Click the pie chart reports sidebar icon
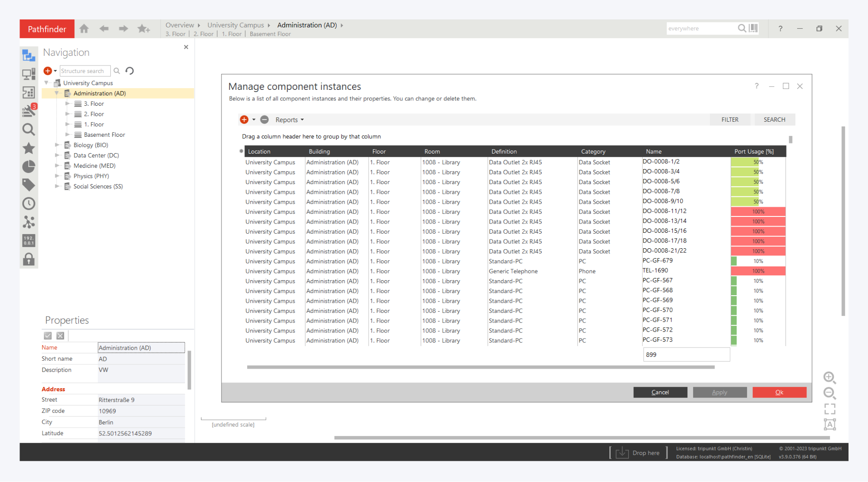 tap(29, 166)
